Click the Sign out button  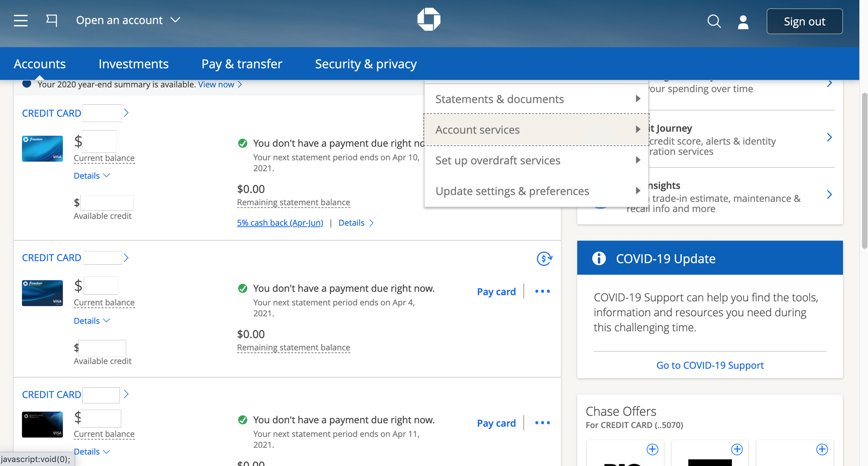pyautogui.click(x=804, y=21)
